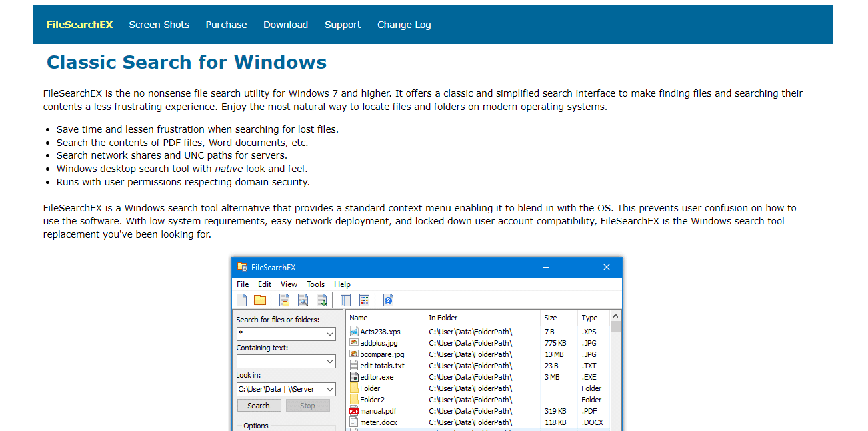Click the meter.docx file name
This screenshot has width=868, height=431.
[378, 422]
